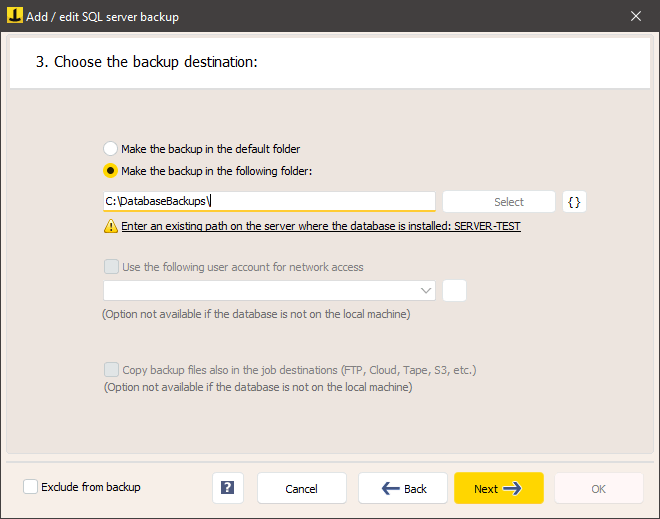
Task: Go to Next step
Action: (x=499, y=488)
